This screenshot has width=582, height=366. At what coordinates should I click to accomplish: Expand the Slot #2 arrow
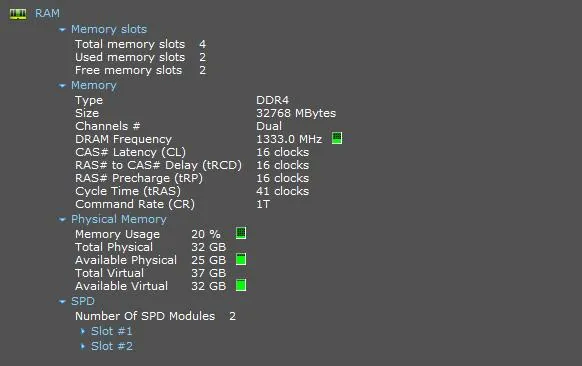point(83,346)
